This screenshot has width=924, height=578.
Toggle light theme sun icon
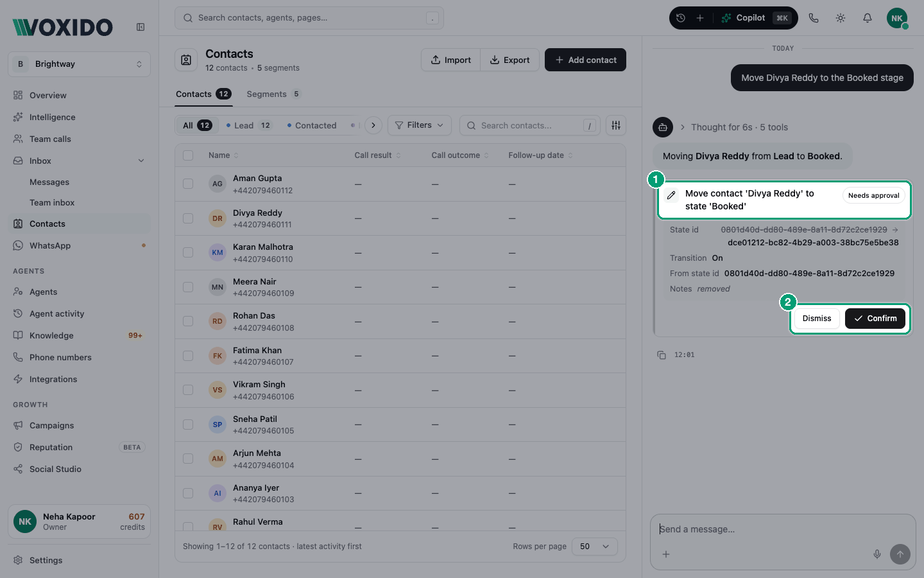pyautogui.click(x=841, y=18)
